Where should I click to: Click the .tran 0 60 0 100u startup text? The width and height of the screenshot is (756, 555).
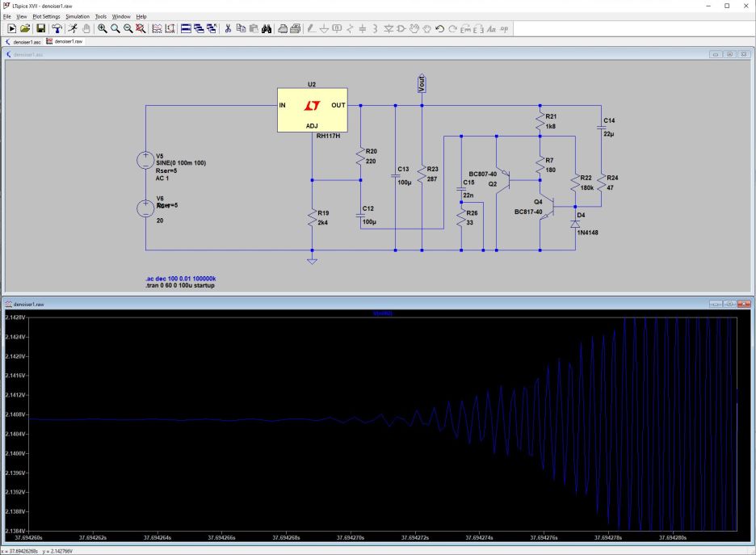coord(180,285)
